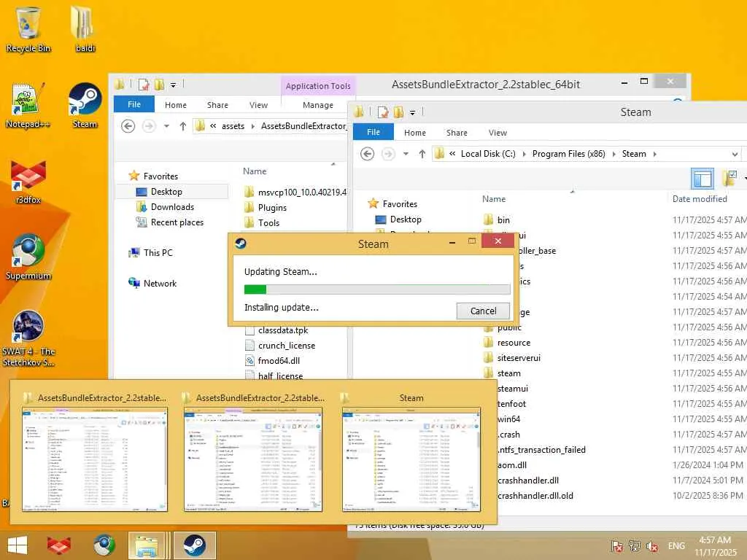Image resolution: width=747 pixels, height=560 pixels.
Task: Toggle preview pane in Steam explorer
Action: (x=703, y=179)
